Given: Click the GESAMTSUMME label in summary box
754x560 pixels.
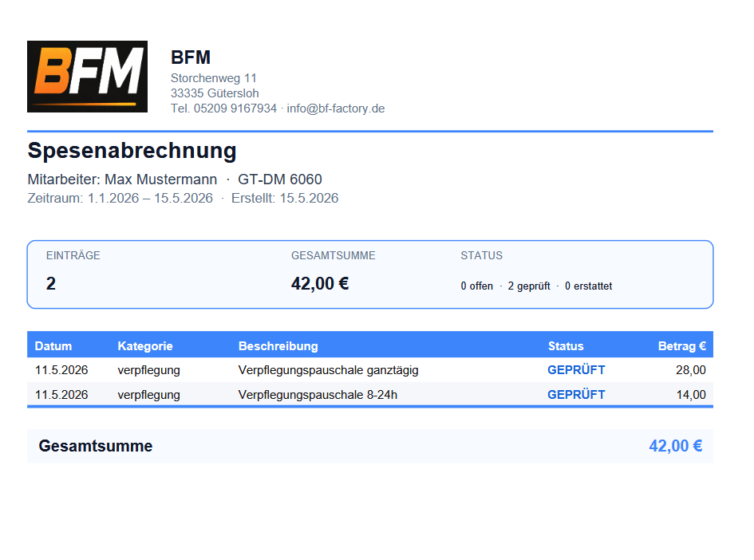Looking at the screenshot, I should [x=334, y=255].
